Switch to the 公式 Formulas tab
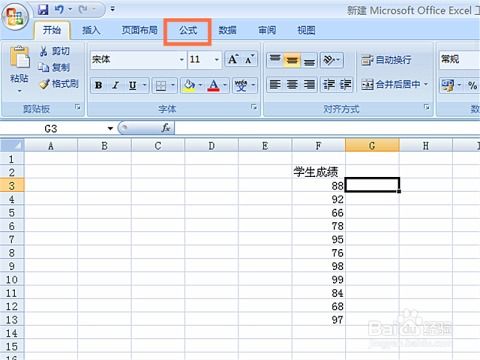480x360 pixels. 188,31
